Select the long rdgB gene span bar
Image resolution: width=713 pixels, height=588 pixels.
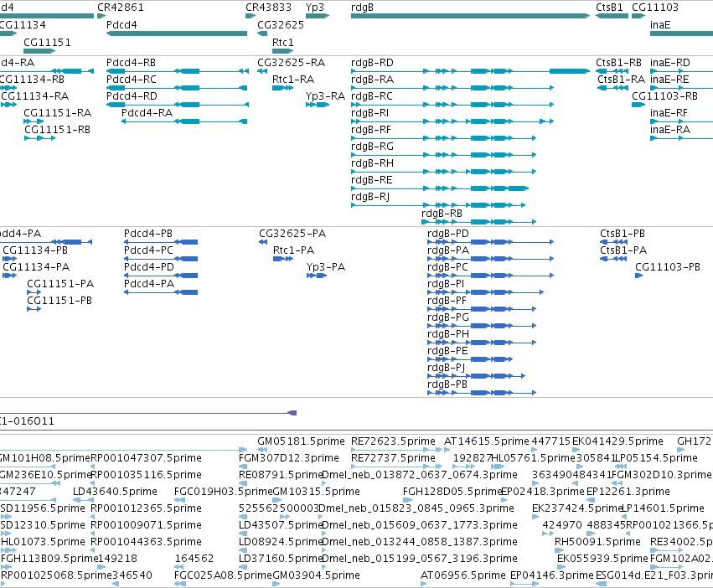click(x=470, y=16)
